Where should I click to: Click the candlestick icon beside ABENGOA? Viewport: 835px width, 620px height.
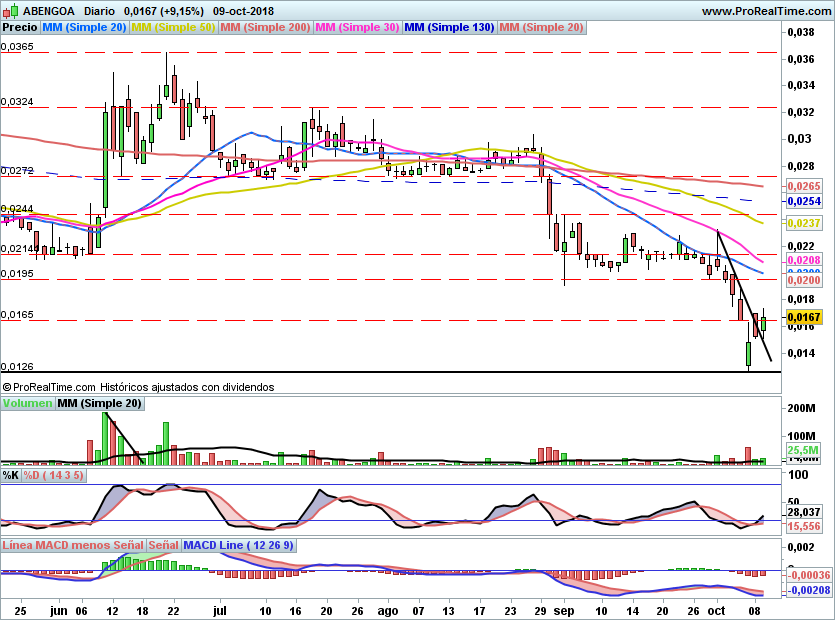(x=10, y=10)
